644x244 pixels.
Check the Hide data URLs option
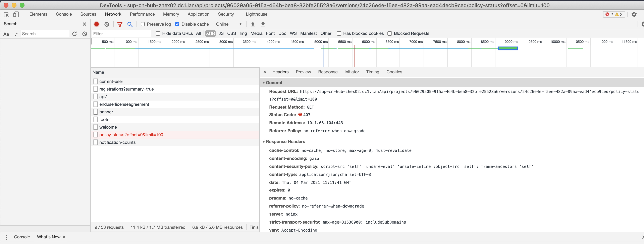pyautogui.click(x=158, y=33)
